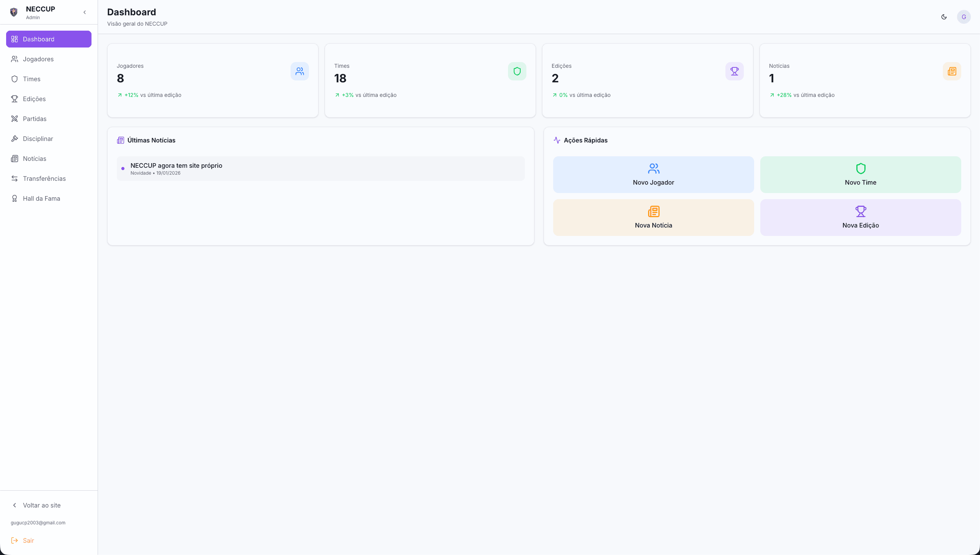Click the green shield icon on the Times card
Image resolution: width=980 pixels, height=555 pixels.
[x=517, y=71]
